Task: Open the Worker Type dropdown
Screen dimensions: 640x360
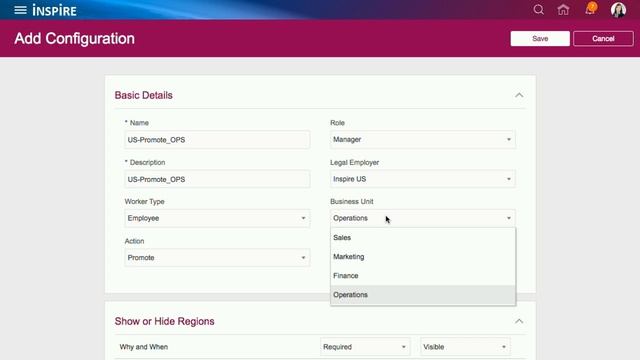Action: click(x=217, y=218)
